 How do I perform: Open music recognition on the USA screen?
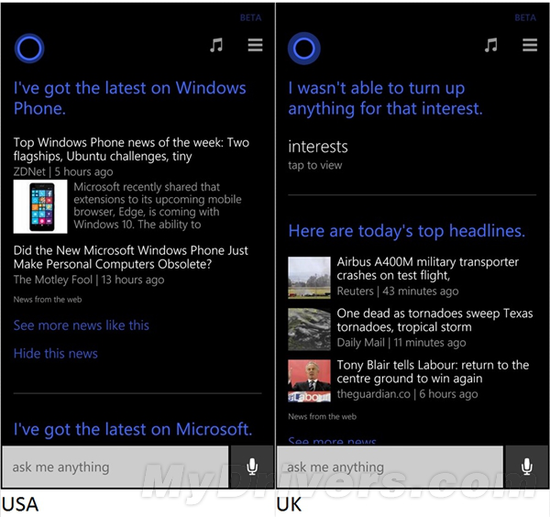click(x=216, y=45)
